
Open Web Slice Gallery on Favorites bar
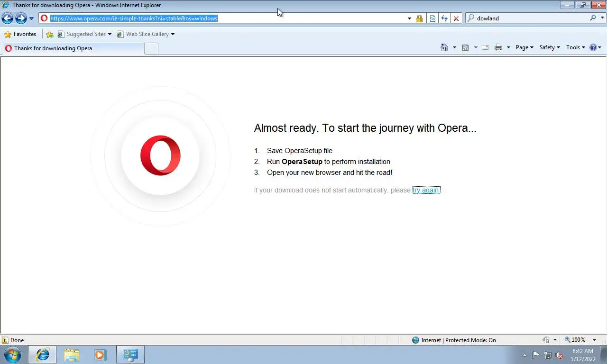146,34
